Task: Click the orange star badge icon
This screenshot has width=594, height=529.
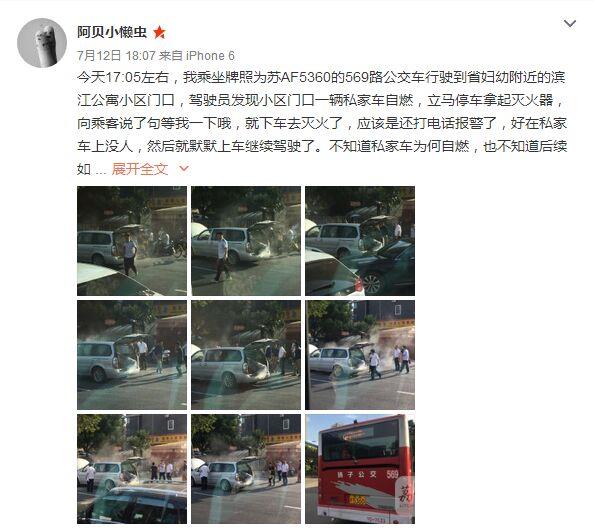Action: [x=159, y=32]
